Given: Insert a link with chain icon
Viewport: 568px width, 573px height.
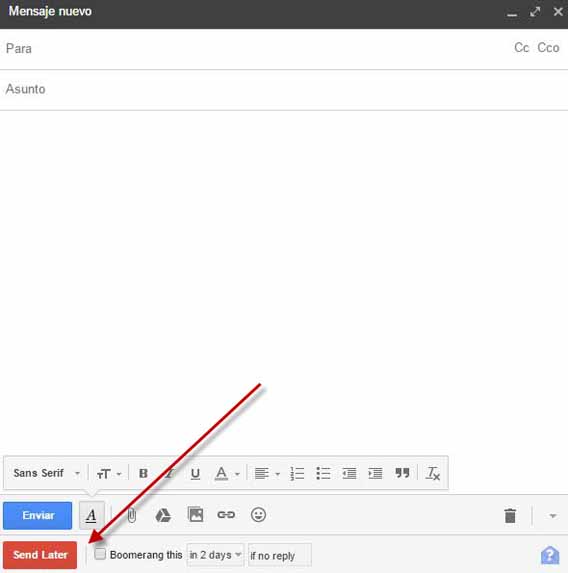Looking at the screenshot, I should tap(226, 515).
